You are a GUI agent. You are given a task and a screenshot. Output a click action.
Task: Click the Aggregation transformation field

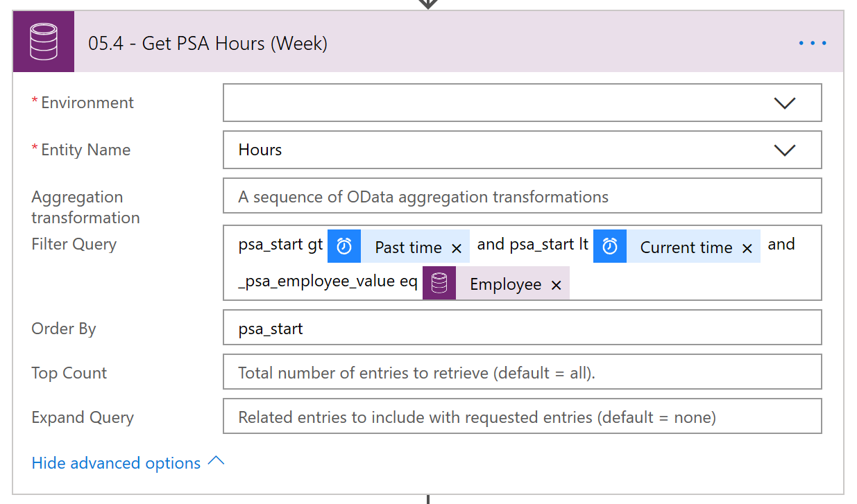click(x=522, y=196)
